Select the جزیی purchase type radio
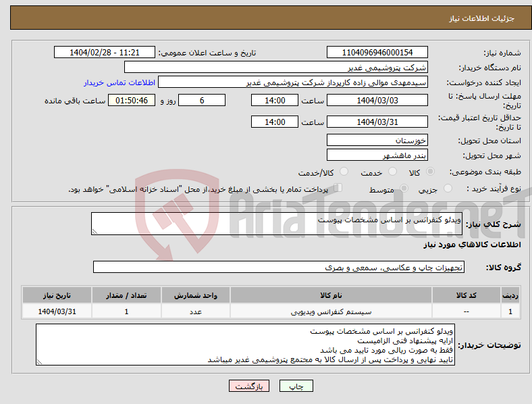Image resolution: width=532 pixels, height=404 pixels. (x=448, y=188)
